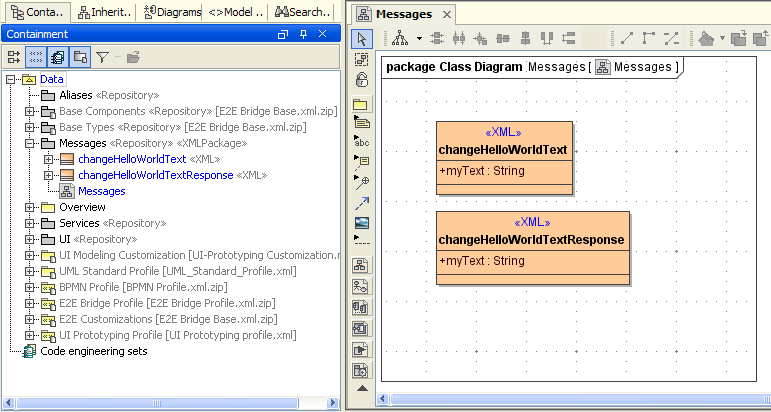771x412 pixels.
Task: Choose the straight line path style icon
Action: click(x=627, y=38)
